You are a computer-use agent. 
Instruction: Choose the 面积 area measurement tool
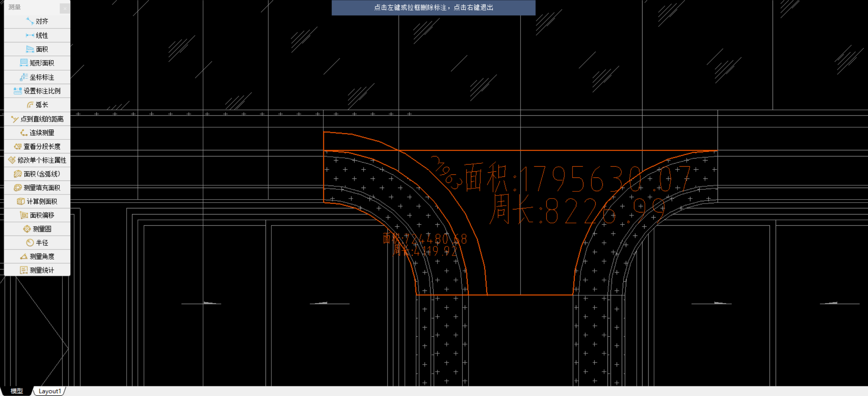click(37, 49)
